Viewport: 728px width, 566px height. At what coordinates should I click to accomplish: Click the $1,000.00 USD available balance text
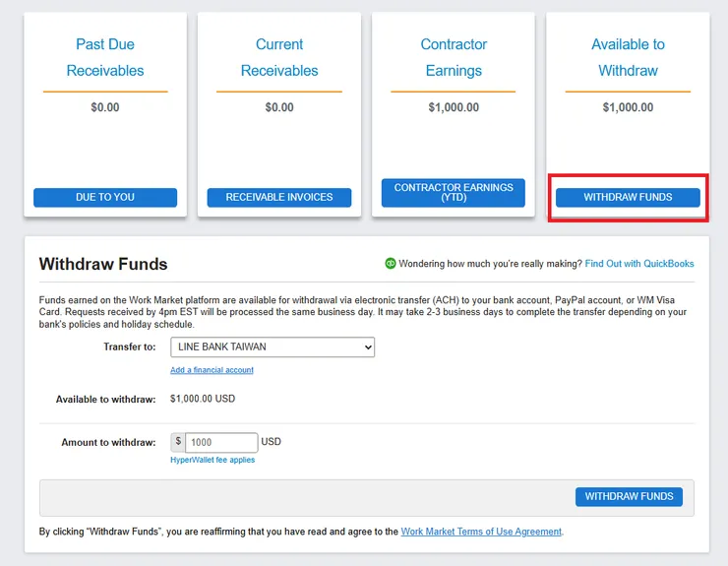203,399
